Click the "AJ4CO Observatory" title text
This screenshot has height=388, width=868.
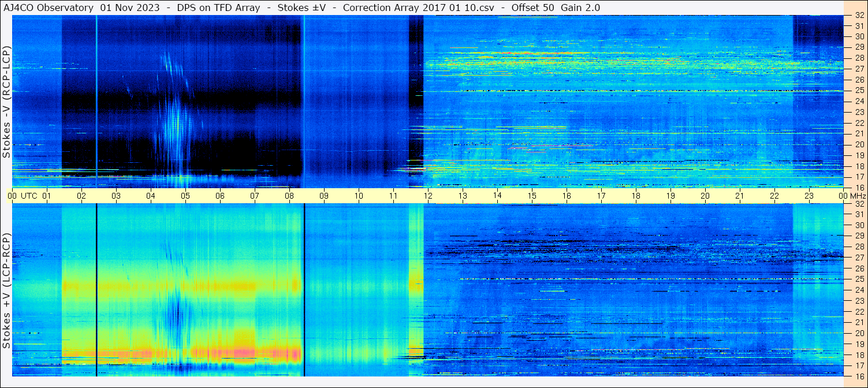tap(49, 8)
